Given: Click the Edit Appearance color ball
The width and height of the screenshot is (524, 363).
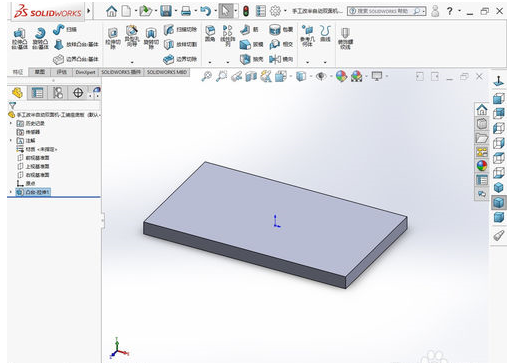Looking at the screenshot, I should click(341, 77).
